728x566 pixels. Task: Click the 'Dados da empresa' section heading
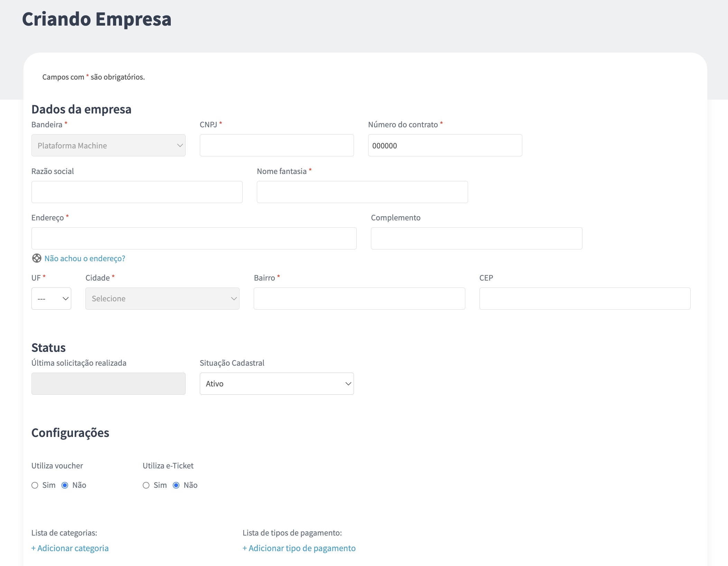coord(82,109)
